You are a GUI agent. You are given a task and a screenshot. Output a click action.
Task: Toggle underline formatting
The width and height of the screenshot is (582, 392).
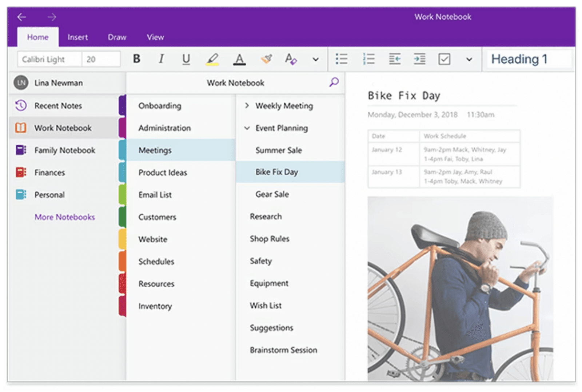(186, 59)
